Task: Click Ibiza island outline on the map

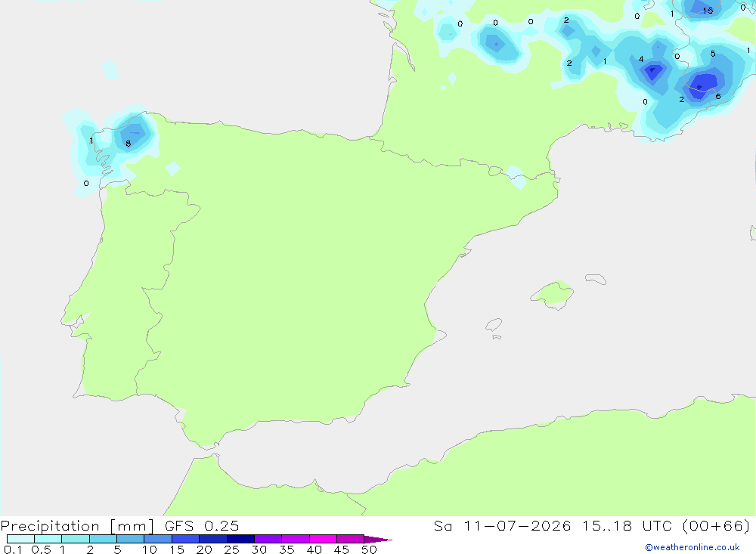Action: coord(494,324)
